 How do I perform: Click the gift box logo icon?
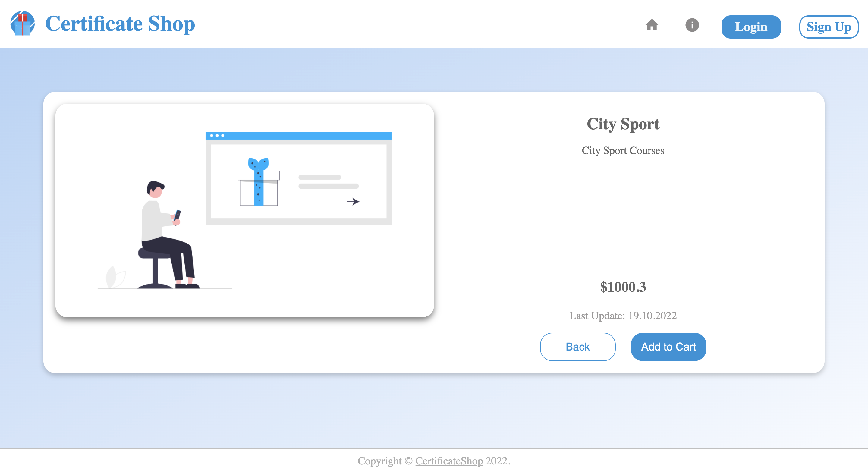22,24
